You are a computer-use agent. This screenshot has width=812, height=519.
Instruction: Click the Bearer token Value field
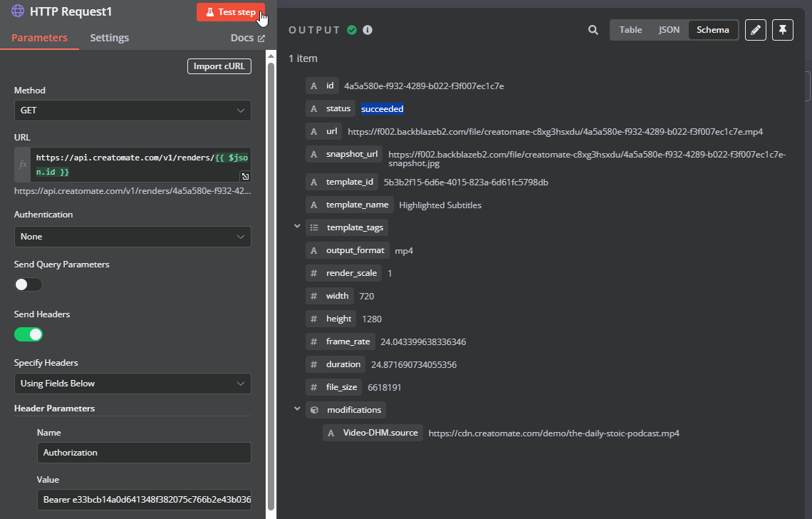tap(144, 499)
